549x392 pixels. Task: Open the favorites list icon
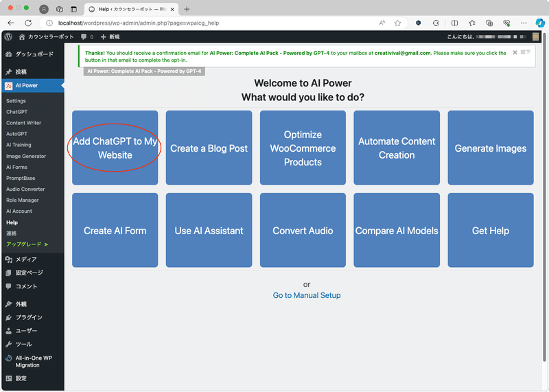pyautogui.click(x=472, y=23)
